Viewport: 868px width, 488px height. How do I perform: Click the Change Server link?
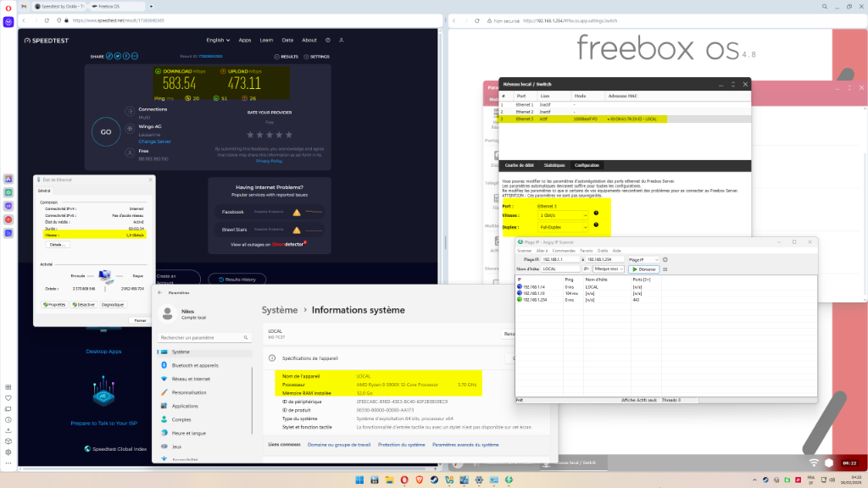(x=154, y=141)
